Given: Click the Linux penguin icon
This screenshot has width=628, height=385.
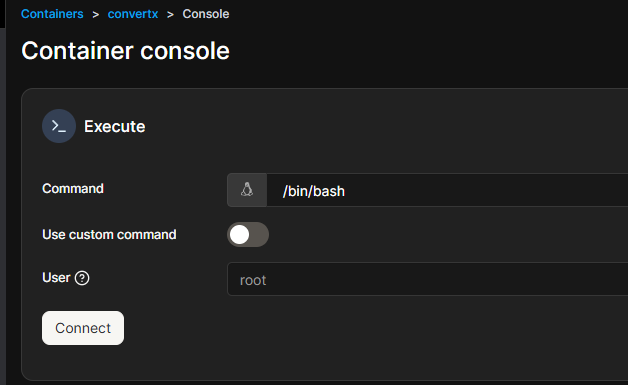Looking at the screenshot, I should point(247,190).
